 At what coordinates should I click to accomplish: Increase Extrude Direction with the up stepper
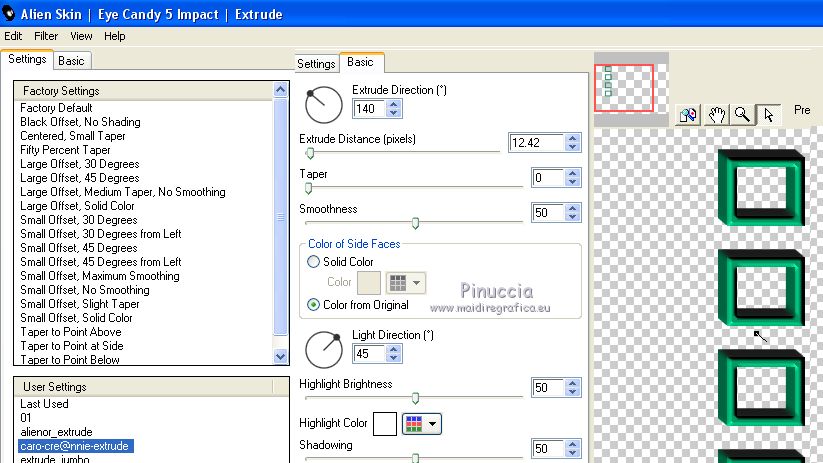coord(394,104)
